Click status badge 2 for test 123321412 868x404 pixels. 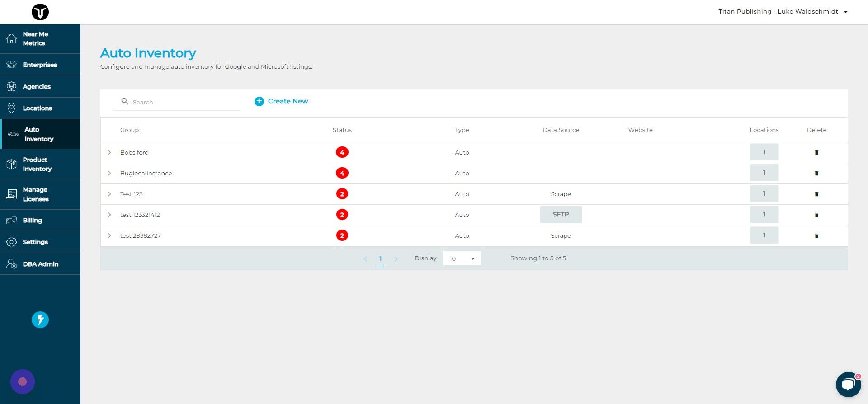[x=342, y=215]
